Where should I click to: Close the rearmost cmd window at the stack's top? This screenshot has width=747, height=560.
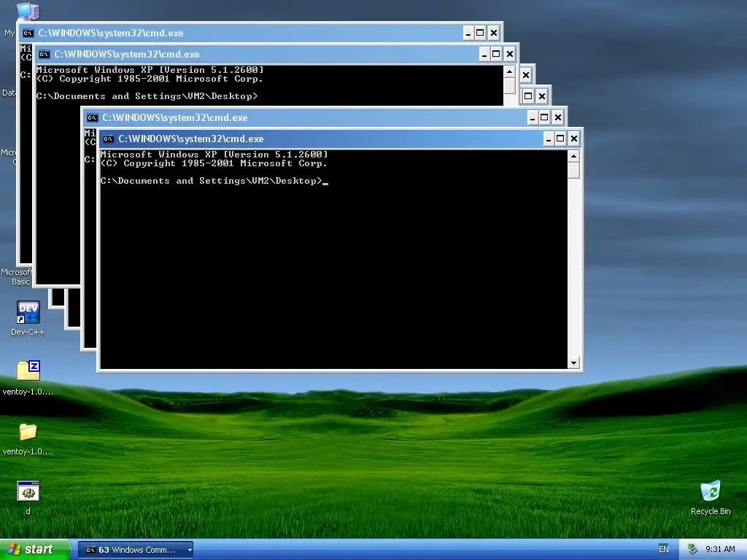[x=494, y=33]
